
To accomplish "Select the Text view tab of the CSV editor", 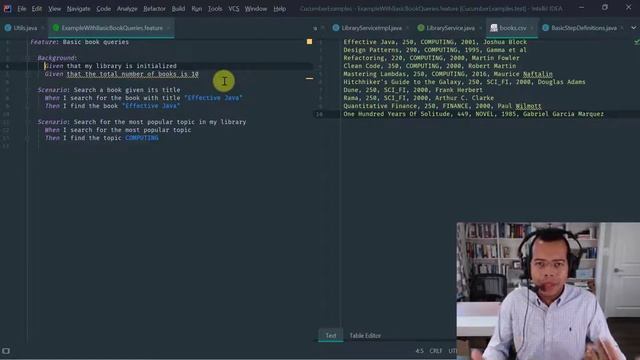I will click(331, 336).
